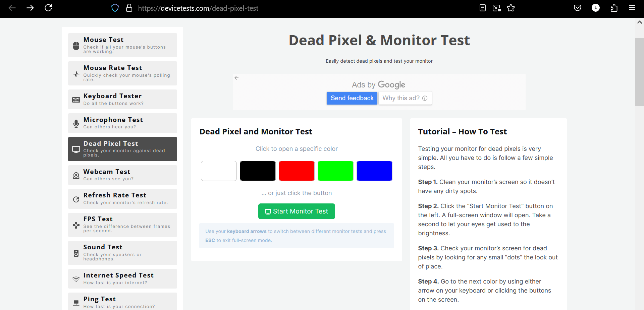
Task: Select Microphone Test from the sidebar
Action: point(122,123)
